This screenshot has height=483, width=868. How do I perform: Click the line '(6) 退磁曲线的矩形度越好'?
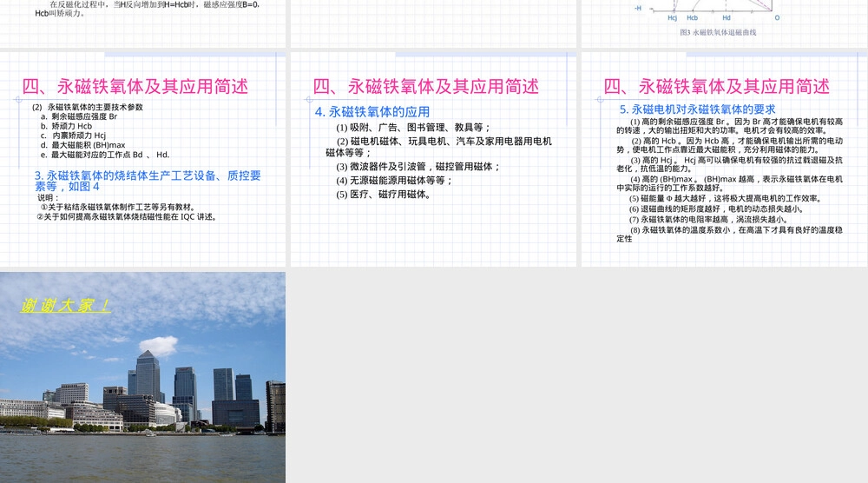click(x=716, y=208)
